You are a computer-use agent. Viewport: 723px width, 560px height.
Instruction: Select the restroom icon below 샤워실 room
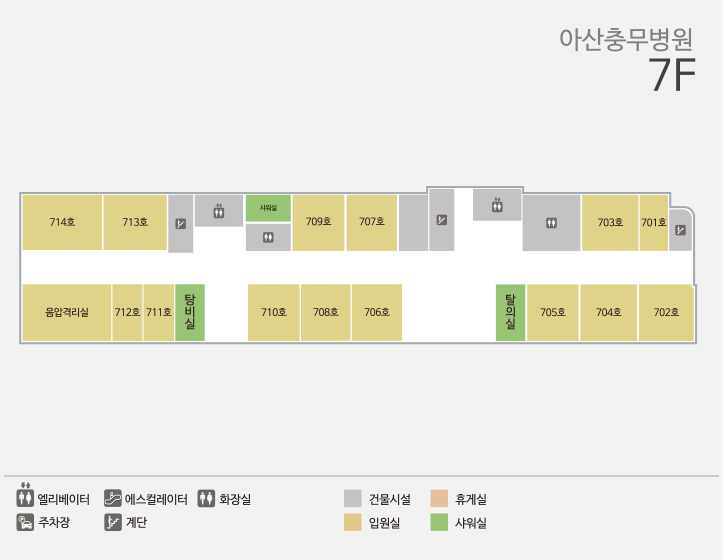click(x=268, y=237)
